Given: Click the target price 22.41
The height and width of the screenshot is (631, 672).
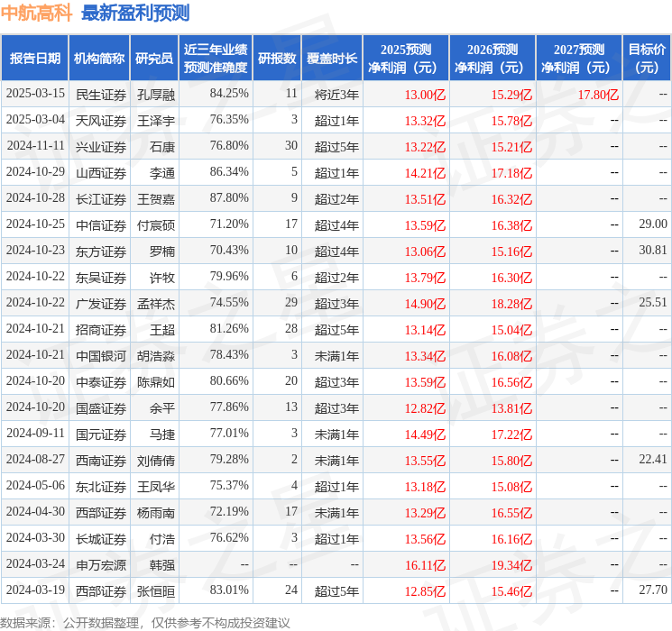Looking at the screenshot, I should click(653, 459).
